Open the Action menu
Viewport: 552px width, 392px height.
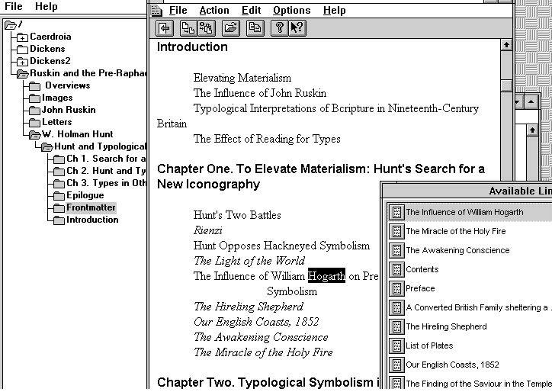[x=214, y=11]
